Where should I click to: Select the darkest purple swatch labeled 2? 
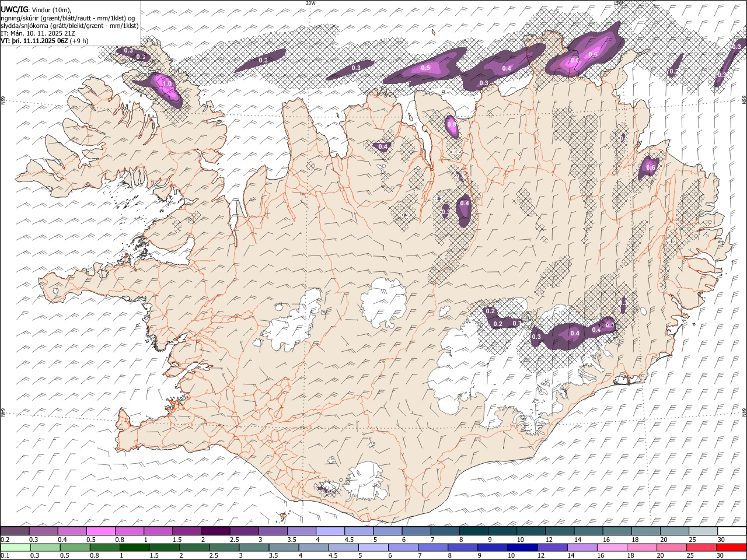point(216,531)
